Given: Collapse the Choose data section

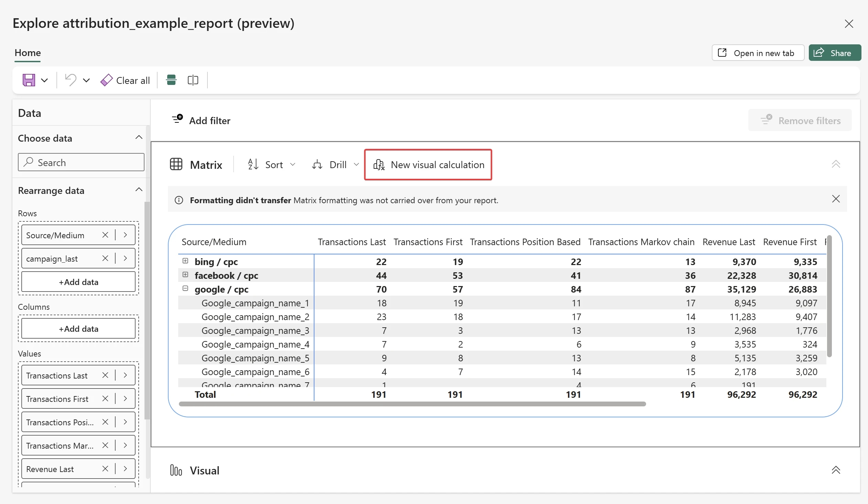Looking at the screenshot, I should coord(139,138).
